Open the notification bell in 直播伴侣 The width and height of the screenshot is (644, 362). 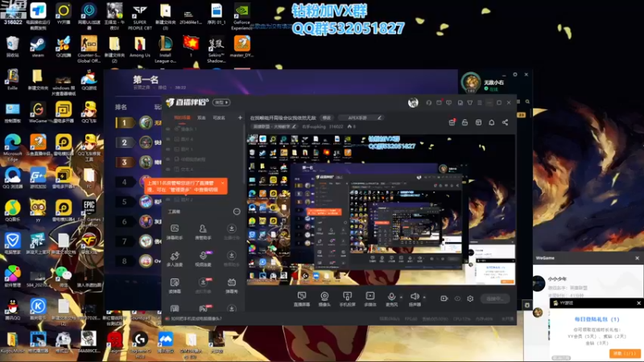pyautogui.click(x=492, y=122)
